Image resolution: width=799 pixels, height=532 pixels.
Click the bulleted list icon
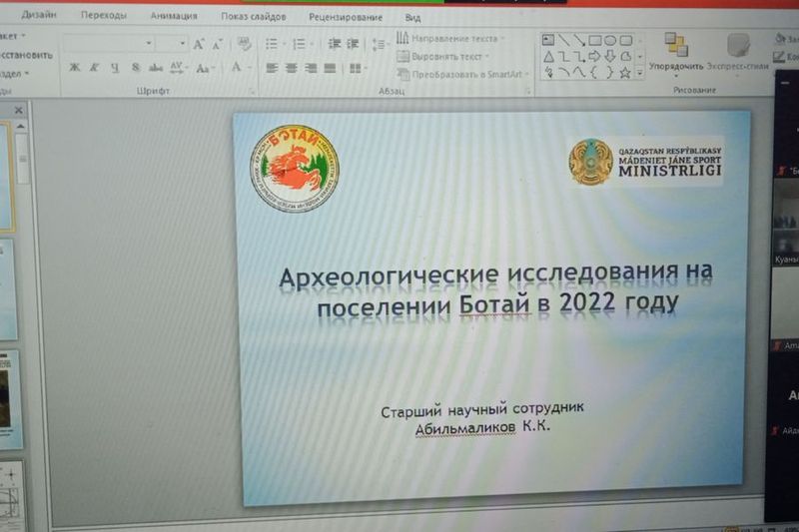[x=272, y=44]
